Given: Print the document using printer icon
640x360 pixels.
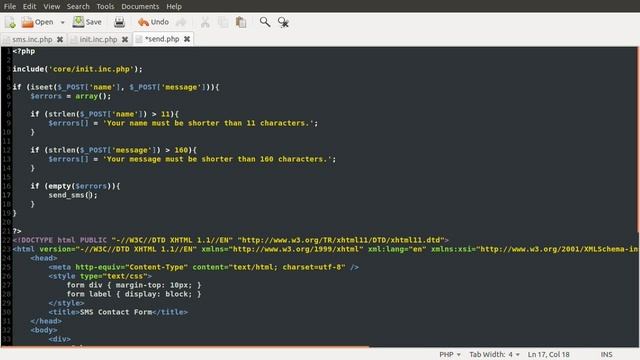Looking at the screenshot, I should (119, 22).
